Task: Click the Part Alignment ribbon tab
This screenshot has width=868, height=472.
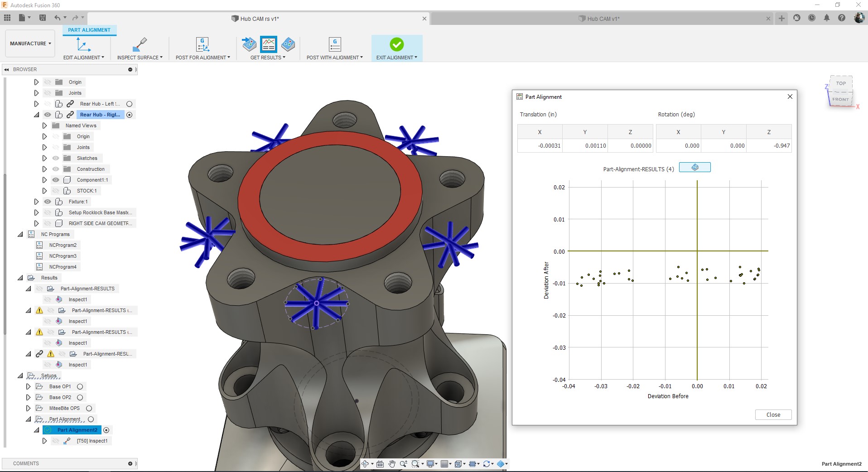Action: 89,30
